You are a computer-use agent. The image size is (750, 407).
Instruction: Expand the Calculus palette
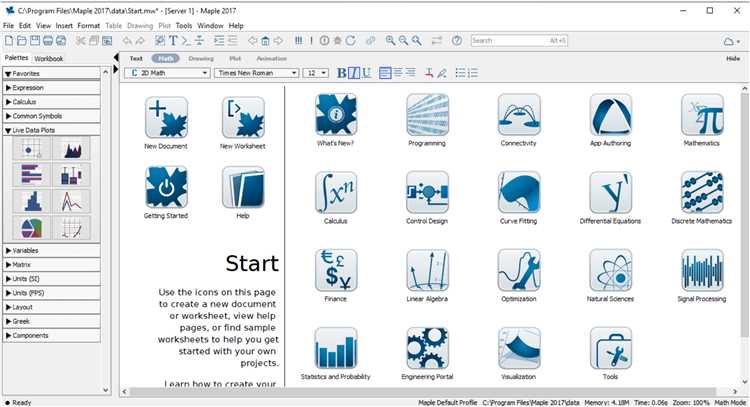click(x=51, y=102)
